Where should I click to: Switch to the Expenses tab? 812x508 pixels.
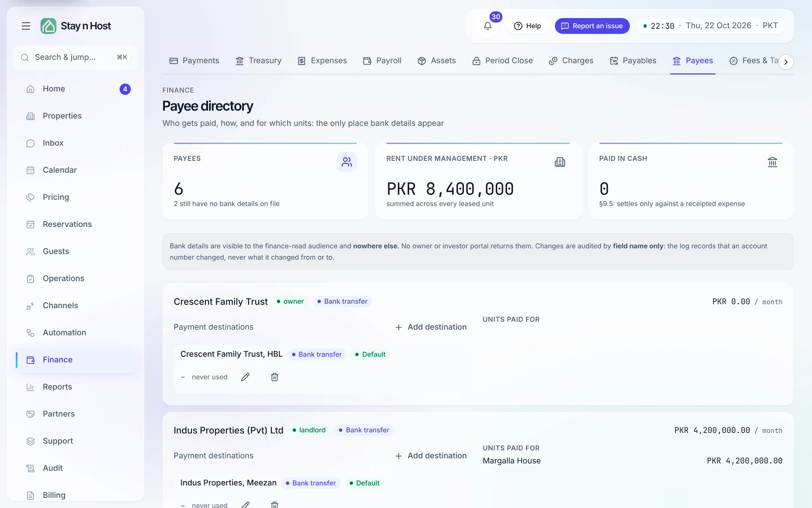[322, 61]
